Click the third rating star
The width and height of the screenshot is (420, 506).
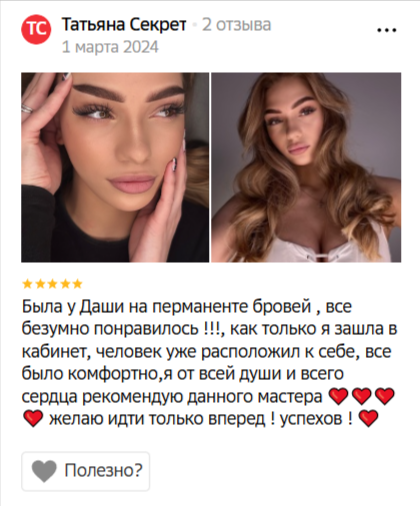(52, 284)
